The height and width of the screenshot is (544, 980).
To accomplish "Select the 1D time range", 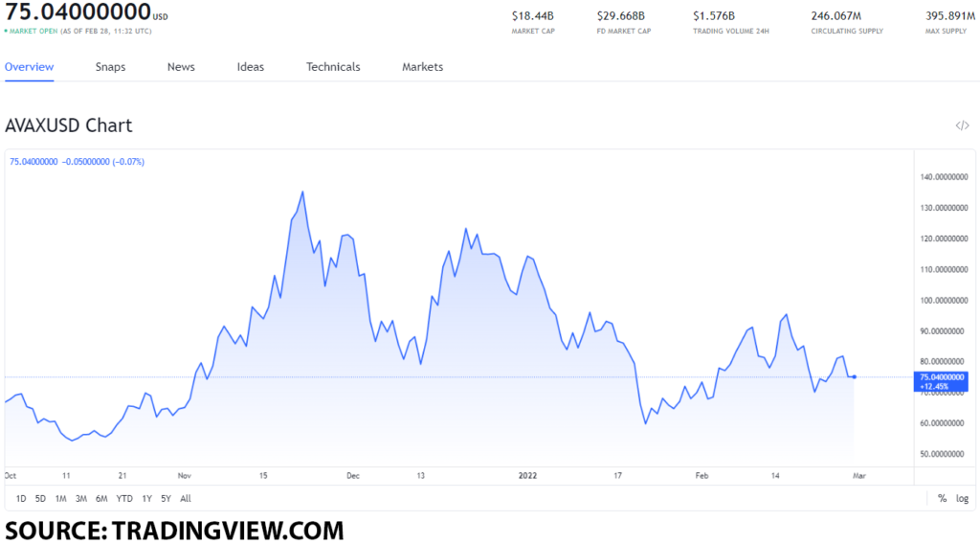I will pos(21,498).
